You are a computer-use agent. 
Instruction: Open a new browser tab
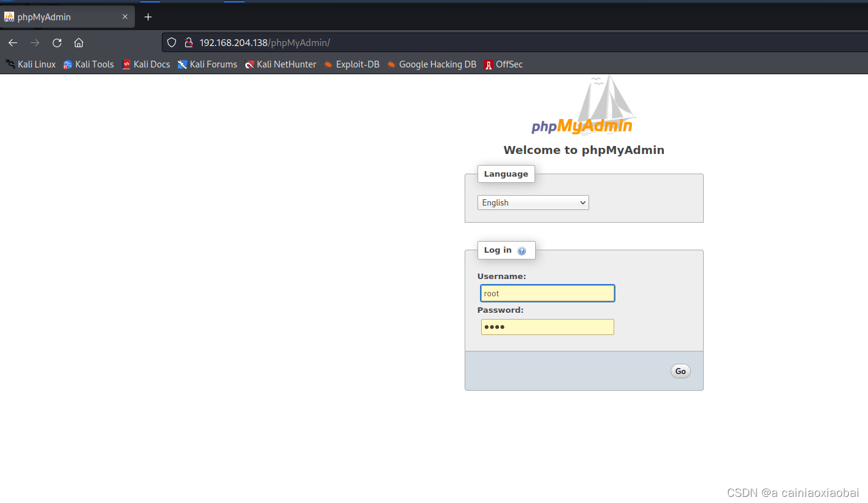point(148,17)
